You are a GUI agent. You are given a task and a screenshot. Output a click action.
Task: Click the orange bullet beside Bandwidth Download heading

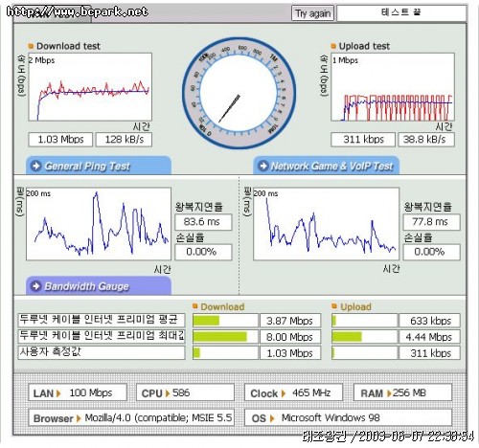(195, 306)
